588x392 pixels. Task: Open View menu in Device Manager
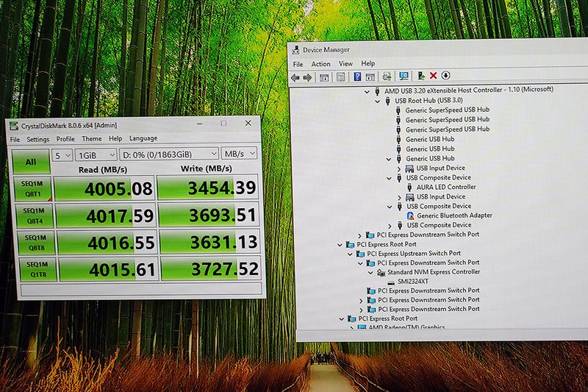[345, 64]
